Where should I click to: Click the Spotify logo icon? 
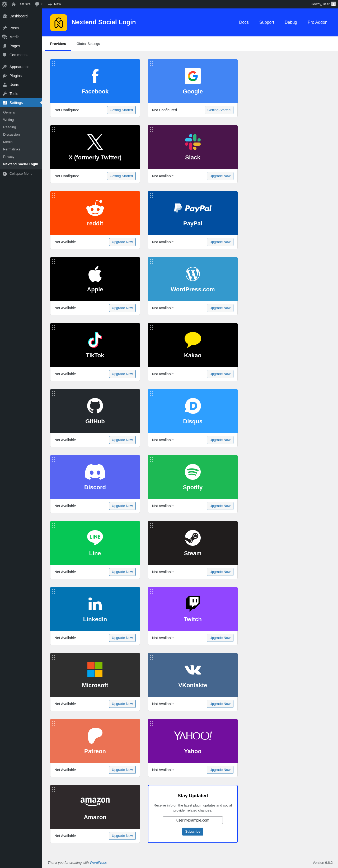[x=193, y=472]
